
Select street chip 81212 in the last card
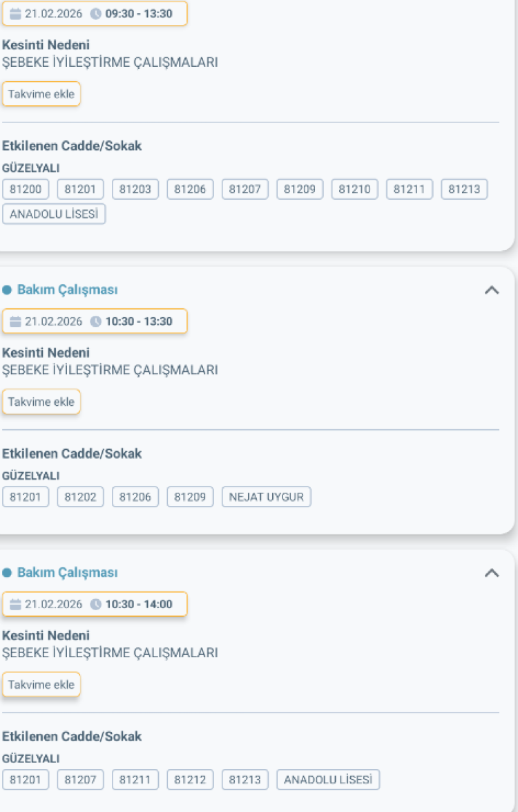[x=190, y=780]
